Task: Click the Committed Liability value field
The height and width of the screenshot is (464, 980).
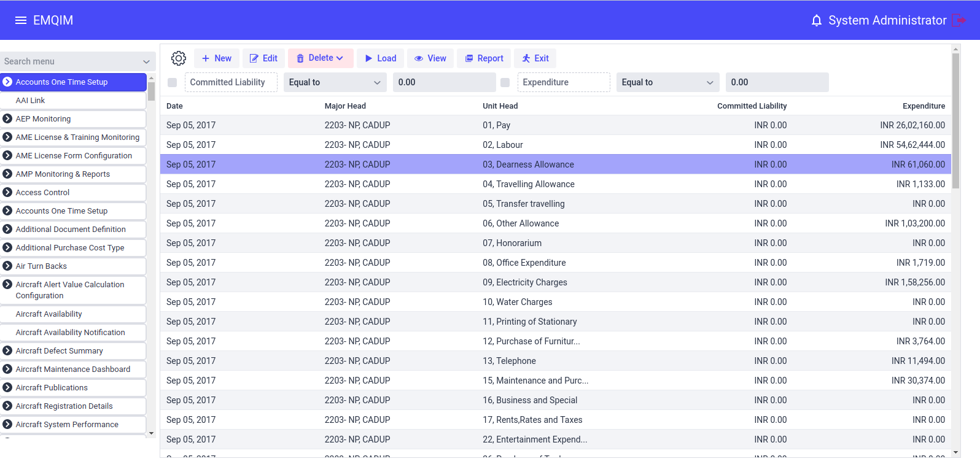Action: click(x=444, y=82)
